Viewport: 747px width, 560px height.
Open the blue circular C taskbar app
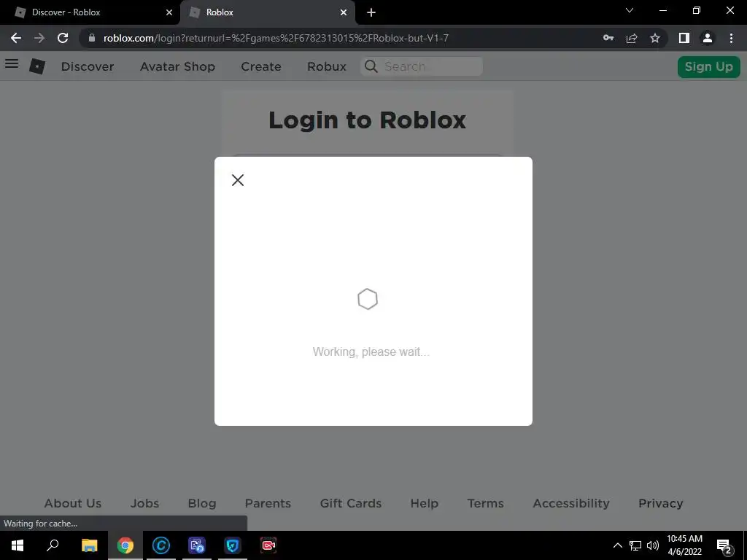pos(161,545)
